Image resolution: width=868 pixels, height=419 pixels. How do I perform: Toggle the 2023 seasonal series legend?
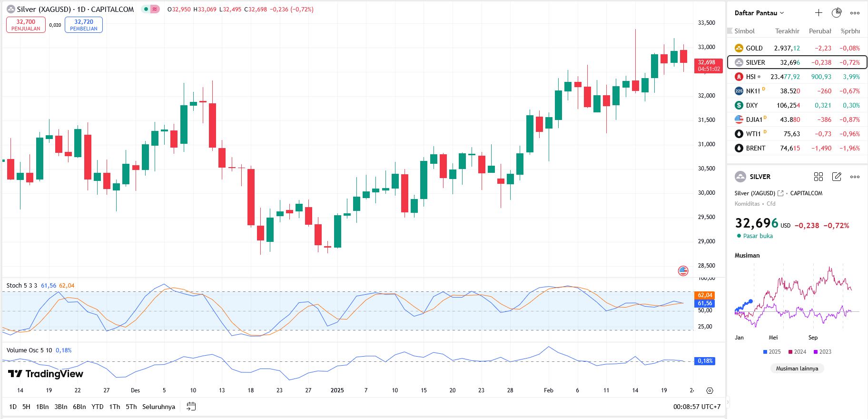coord(822,352)
